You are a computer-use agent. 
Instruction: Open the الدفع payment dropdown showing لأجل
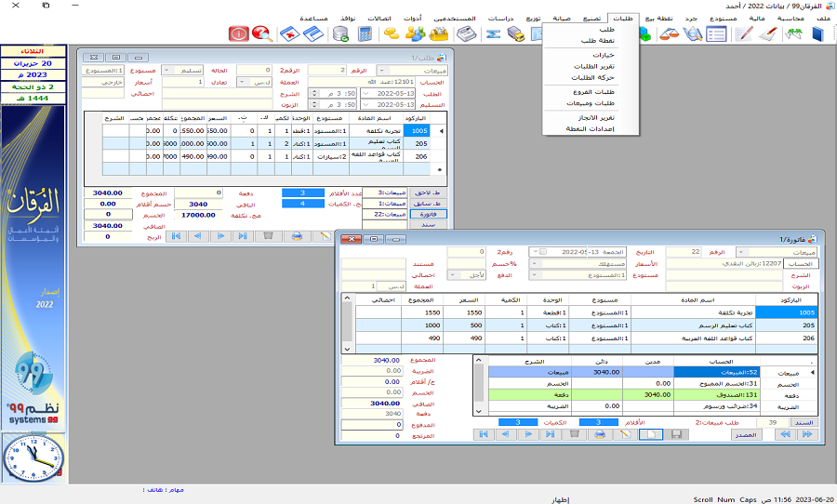(453, 275)
